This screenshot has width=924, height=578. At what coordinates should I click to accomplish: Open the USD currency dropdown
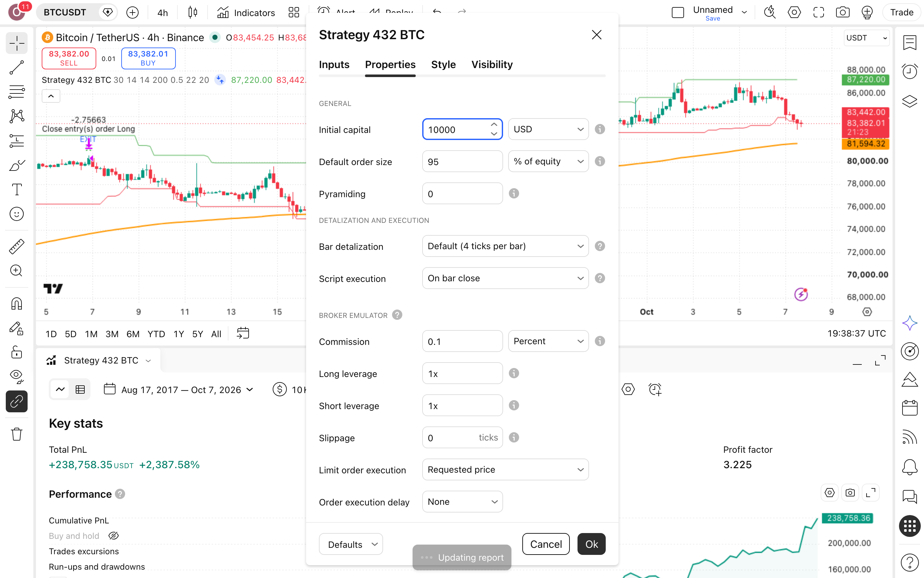(x=548, y=129)
